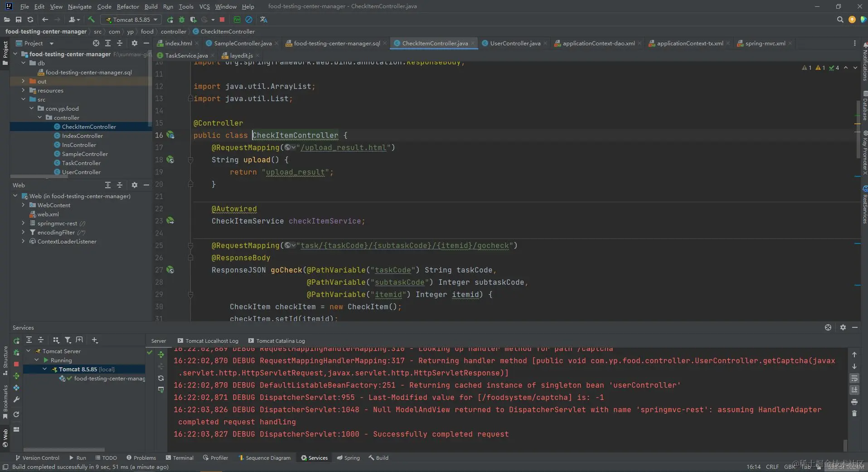Click the run gutter icon on line 16
The height and width of the screenshot is (472, 868).
(x=170, y=135)
